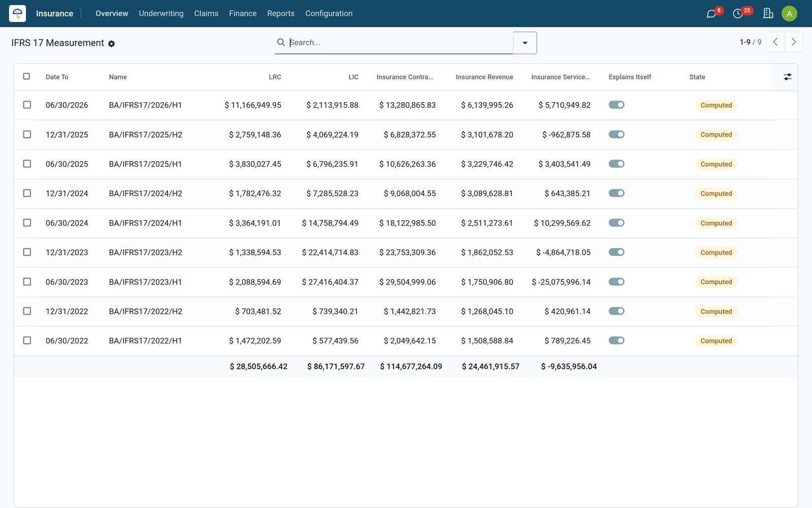This screenshot has width=812, height=508.
Task: Open the user avatar menu
Action: pyautogui.click(x=789, y=14)
